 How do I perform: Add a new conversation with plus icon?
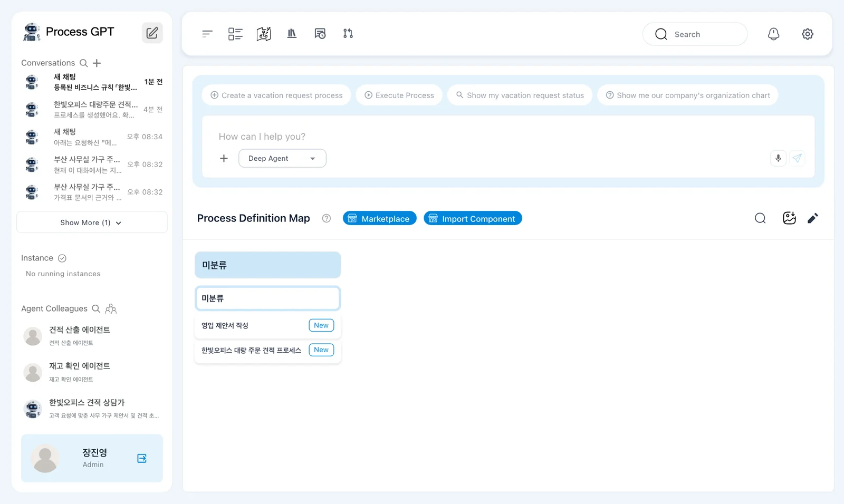click(97, 63)
